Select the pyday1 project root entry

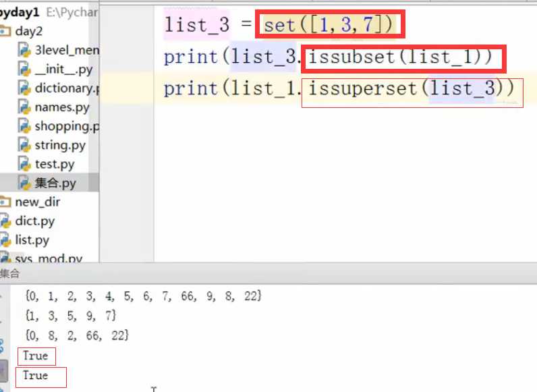[19, 12]
